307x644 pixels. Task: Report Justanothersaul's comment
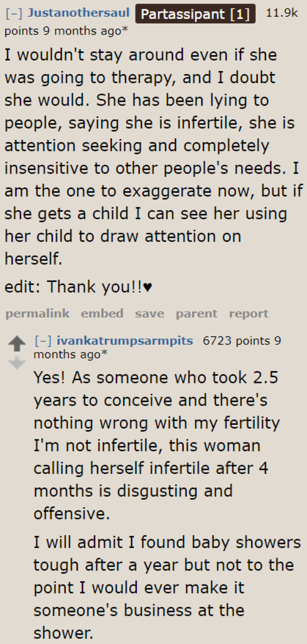point(249,313)
